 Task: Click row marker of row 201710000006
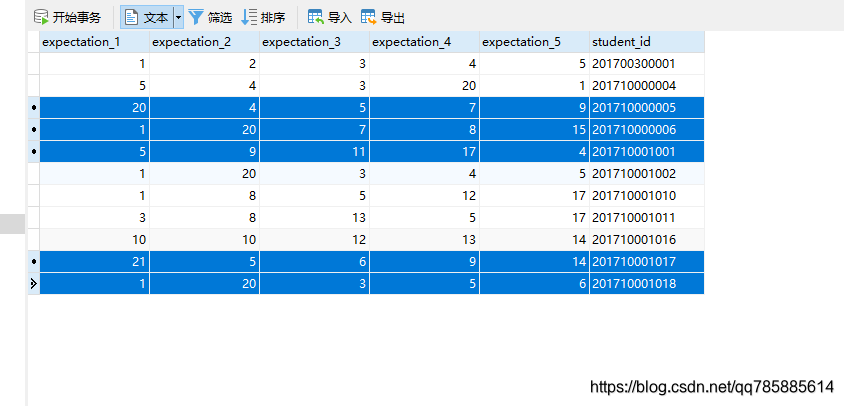click(x=34, y=130)
